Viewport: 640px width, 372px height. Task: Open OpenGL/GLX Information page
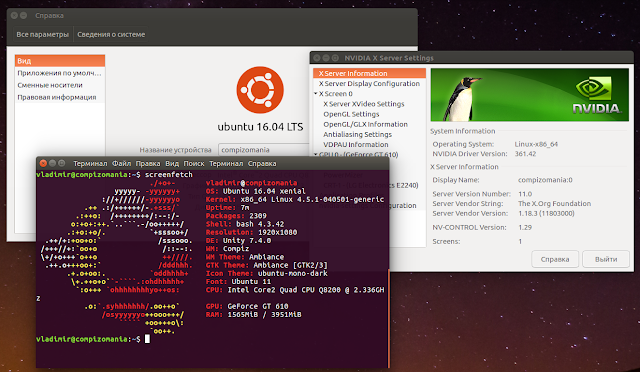coord(365,124)
